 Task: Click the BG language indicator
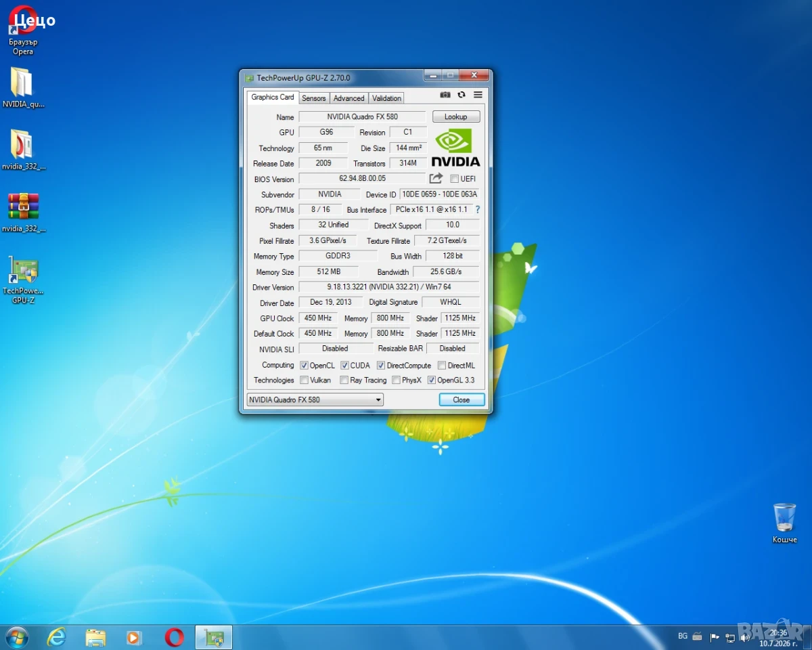tap(683, 636)
